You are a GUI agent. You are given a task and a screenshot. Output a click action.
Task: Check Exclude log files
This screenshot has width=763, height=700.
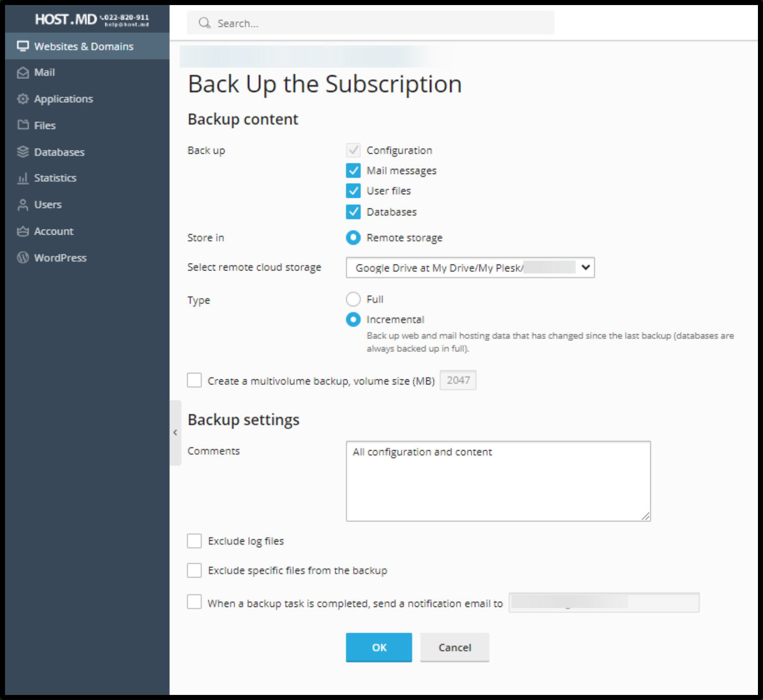tap(194, 541)
